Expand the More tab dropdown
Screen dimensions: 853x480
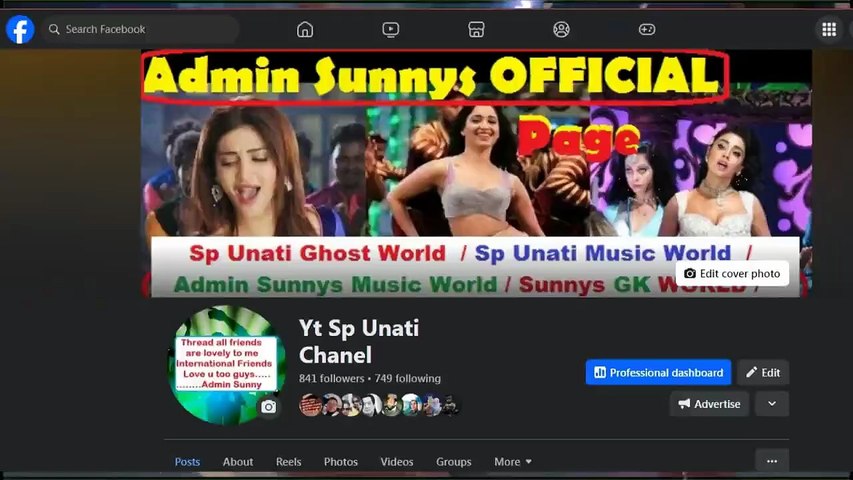pos(513,461)
